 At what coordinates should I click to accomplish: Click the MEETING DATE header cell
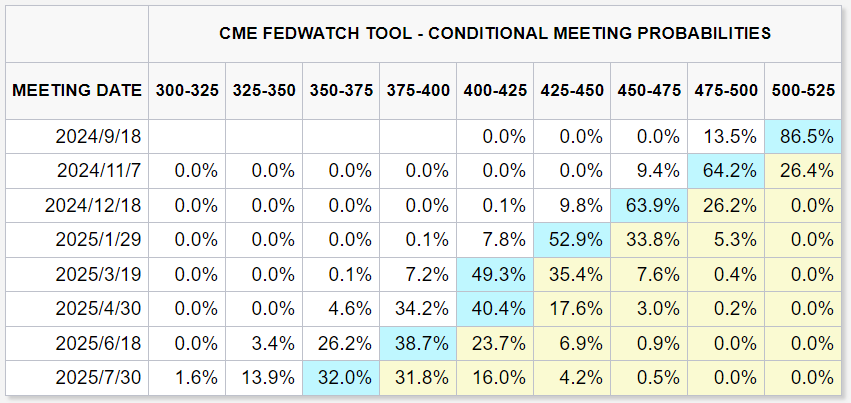coord(77,90)
